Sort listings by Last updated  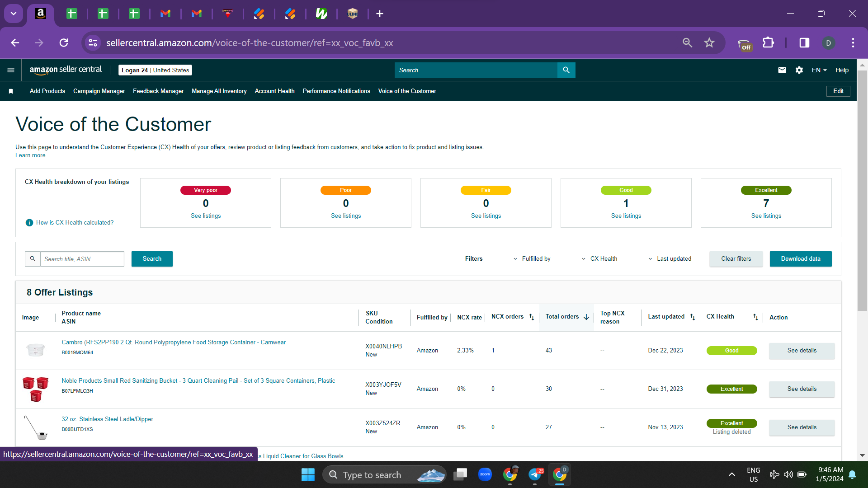point(693,317)
